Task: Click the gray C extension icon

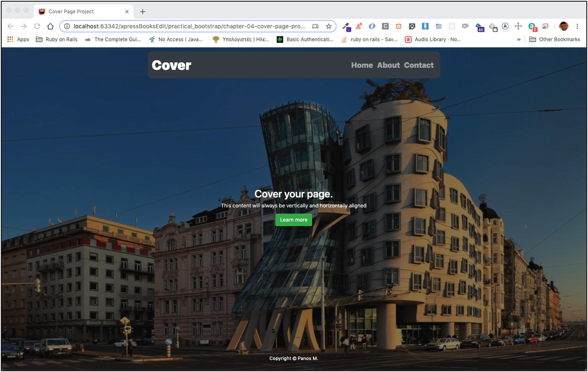Action: (385, 26)
